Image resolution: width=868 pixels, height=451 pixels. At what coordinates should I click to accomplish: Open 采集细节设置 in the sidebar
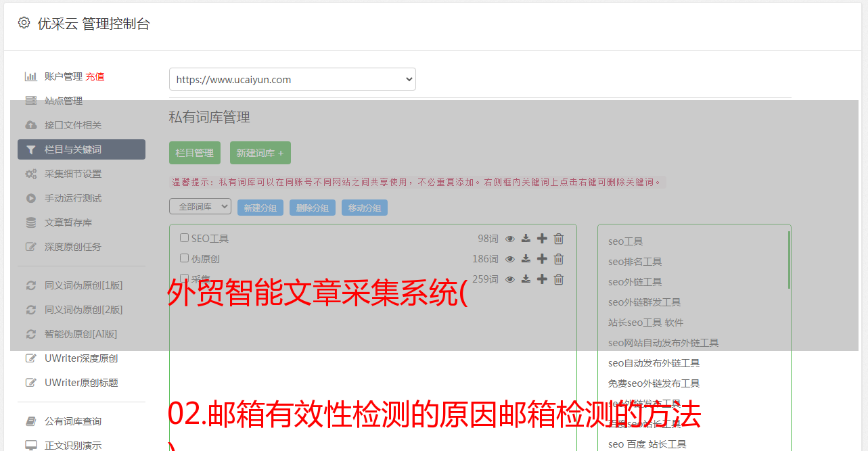(73, 174)
